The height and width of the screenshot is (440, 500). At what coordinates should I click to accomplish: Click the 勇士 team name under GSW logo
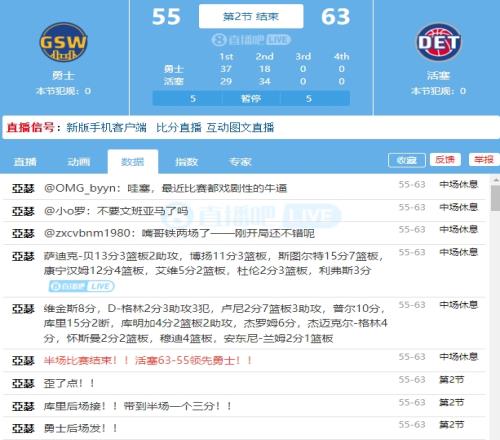coord(63,76)
